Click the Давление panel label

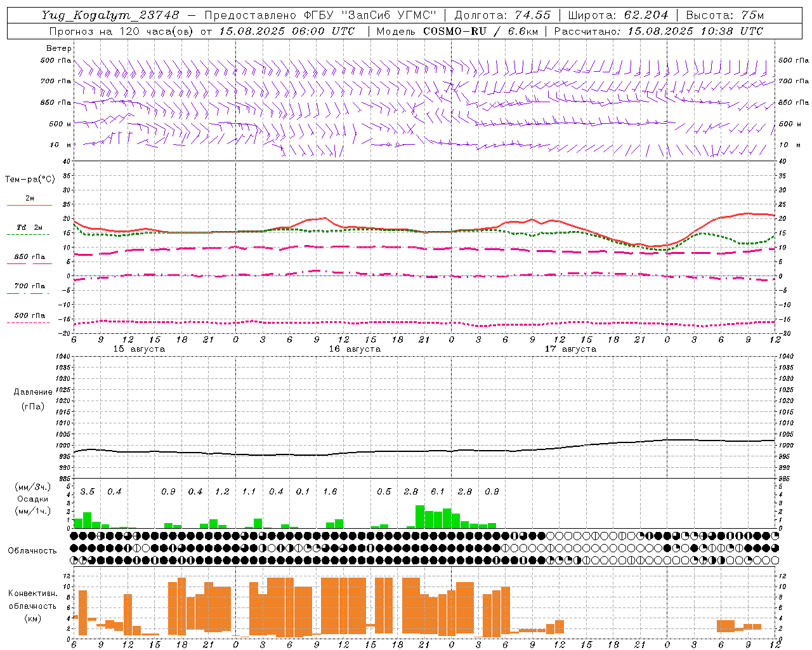[x=33, y=392]
